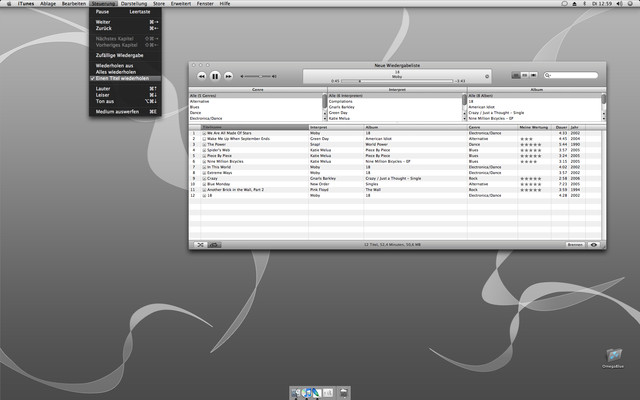640x400 pixels.
Task: Select 'Einen Titel wiederholen' menu entry
Action: (122, 78)
